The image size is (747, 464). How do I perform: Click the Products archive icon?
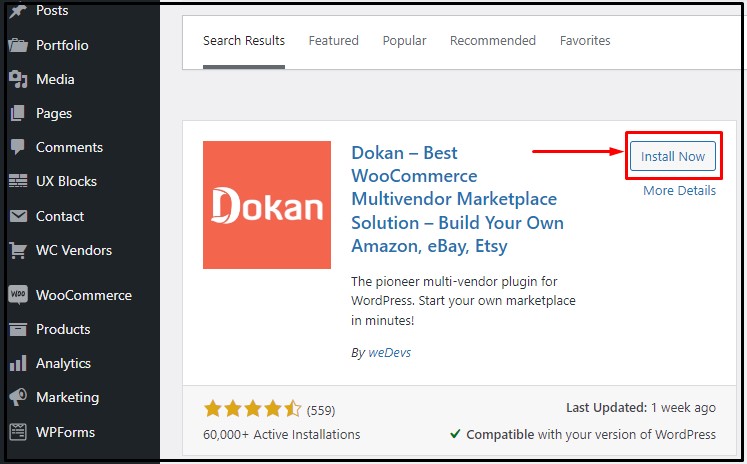[18, 329]
